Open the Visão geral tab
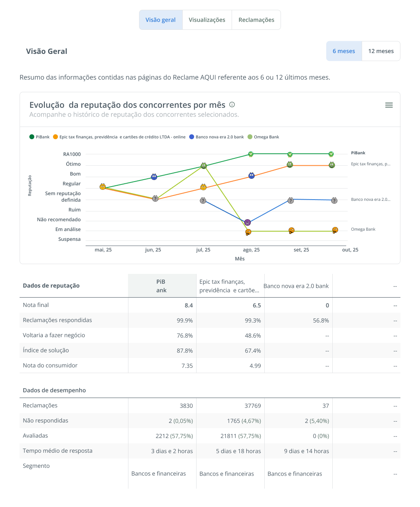The height and width of the screenshot is (507, 420). [x=161, y=20]
